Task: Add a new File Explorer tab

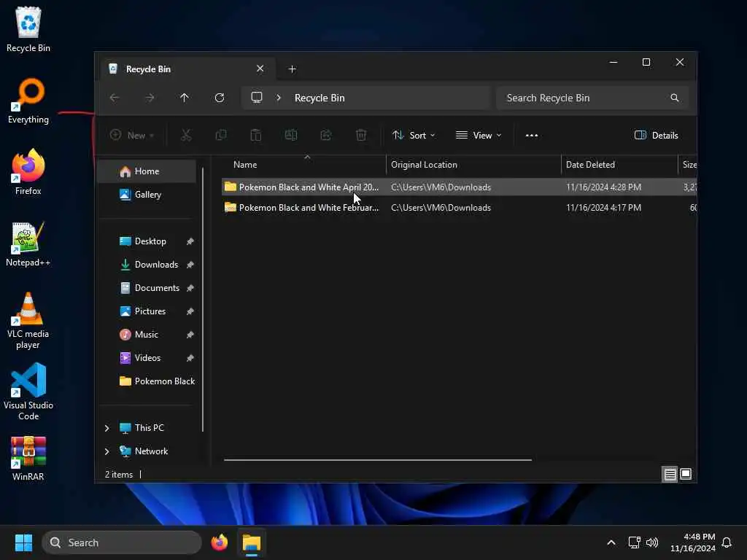Action: [292, 69]
